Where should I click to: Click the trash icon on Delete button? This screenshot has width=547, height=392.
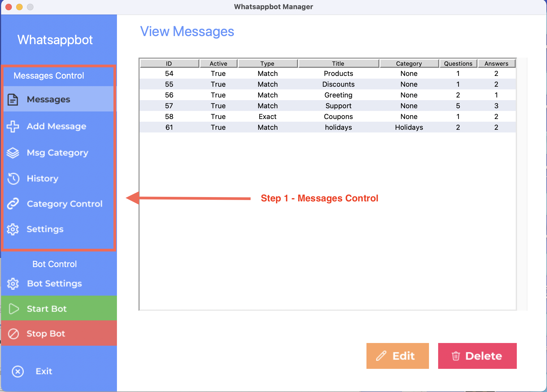[x=456, y=356]
